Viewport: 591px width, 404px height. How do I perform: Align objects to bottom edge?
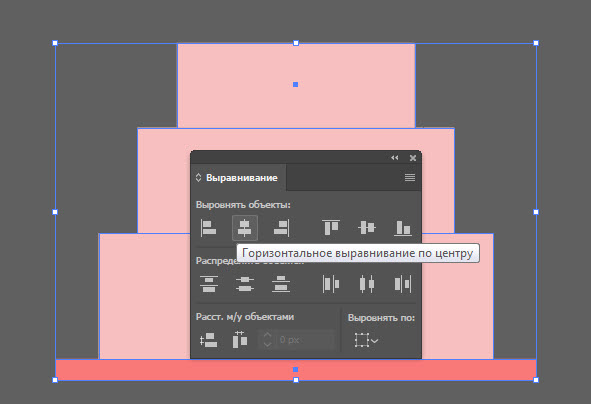point(403,228)
